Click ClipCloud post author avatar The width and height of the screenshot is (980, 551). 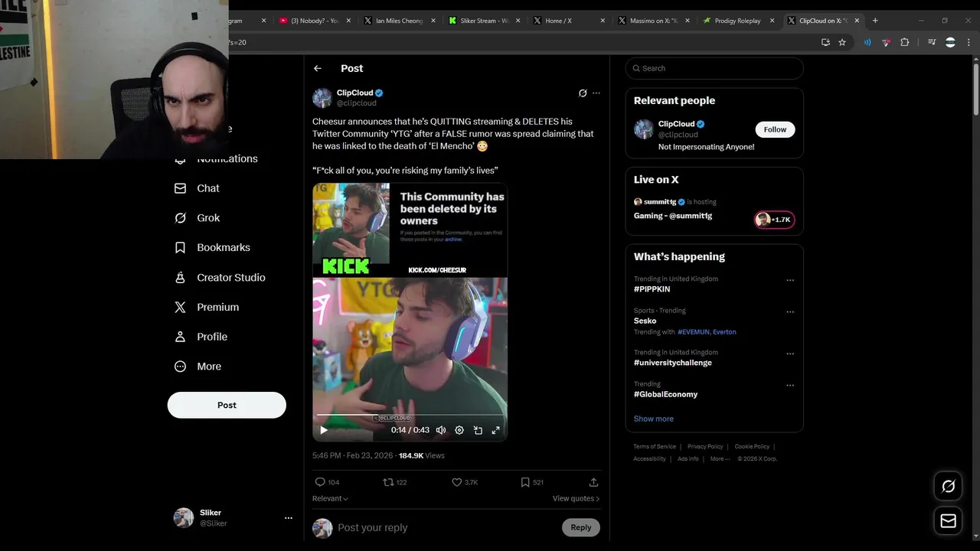(322, 97)
